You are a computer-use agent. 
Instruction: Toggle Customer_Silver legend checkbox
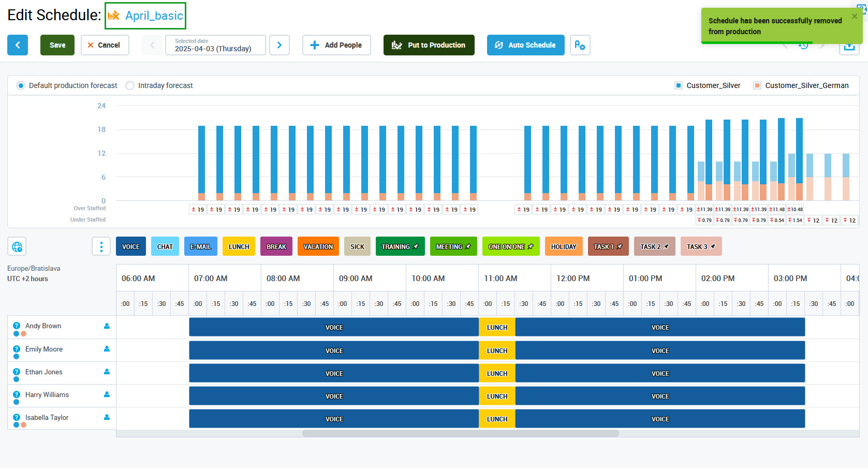[x=678, y=85]
